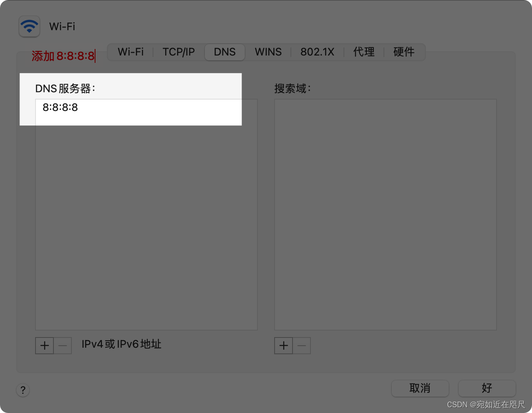
Task: Click the 添加 8:8:8:8 annotation text
Action: (63, 56)
